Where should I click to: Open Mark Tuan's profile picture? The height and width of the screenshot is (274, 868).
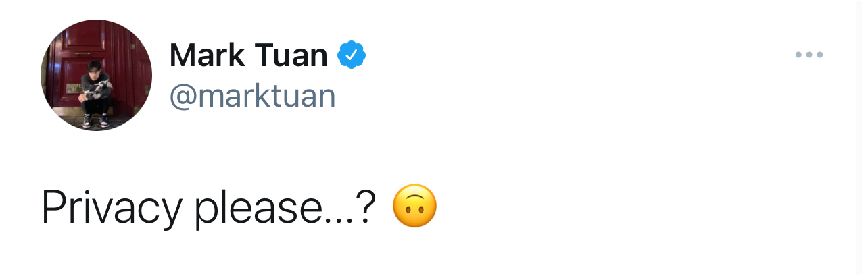(96, 75)
